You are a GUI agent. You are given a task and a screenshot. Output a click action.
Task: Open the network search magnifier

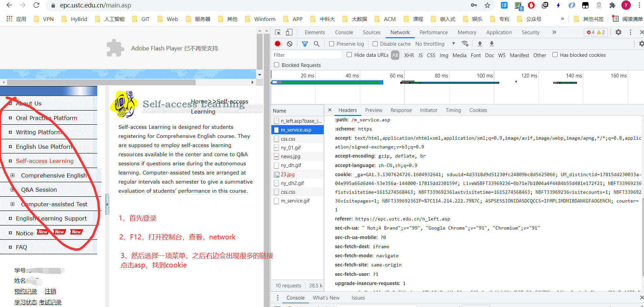pos(317,44)
